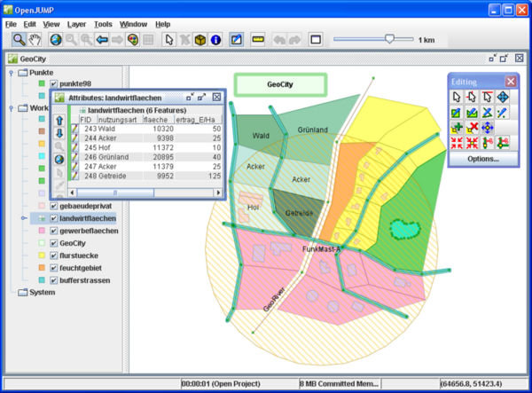
Task: Click the orange feuchtgebiet color swatch
Action: tap(42, 268)
